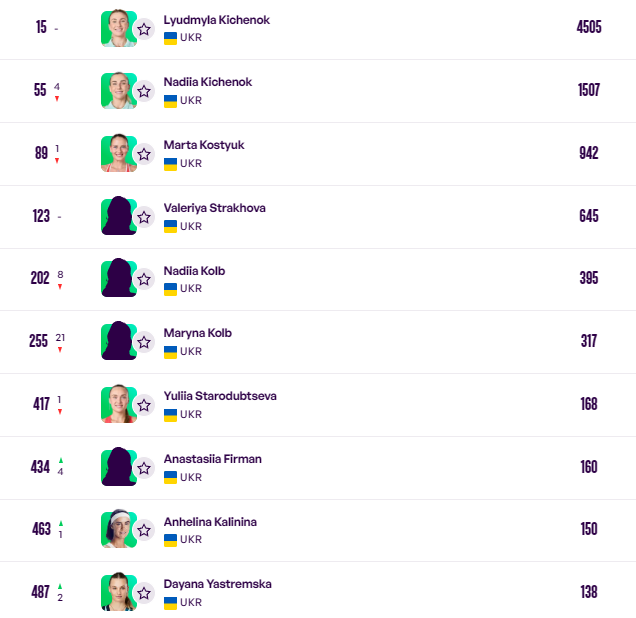The image size is (636, 618).
Task: Click Ukraine flag under Anastasiia Firman
Action: (x=170, y=477)
